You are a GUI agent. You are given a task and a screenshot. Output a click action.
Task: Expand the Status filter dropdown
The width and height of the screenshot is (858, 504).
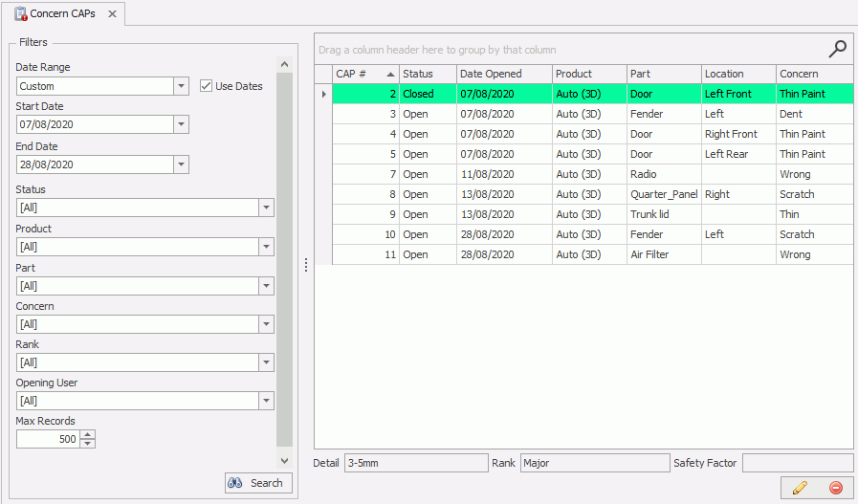tap(266, 208)
